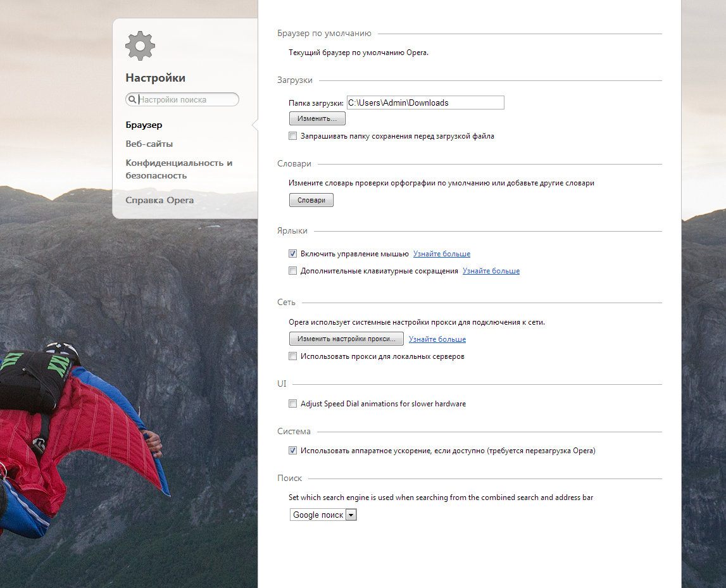The image size is (726, 588).
Task: Click the Система section heading
Action: tap(294, 432)
